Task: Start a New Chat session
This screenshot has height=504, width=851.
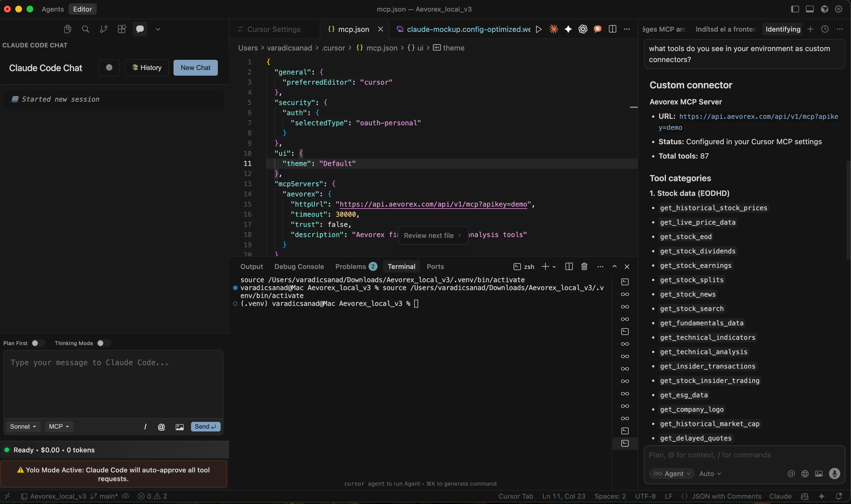Action: coord(195,67)
